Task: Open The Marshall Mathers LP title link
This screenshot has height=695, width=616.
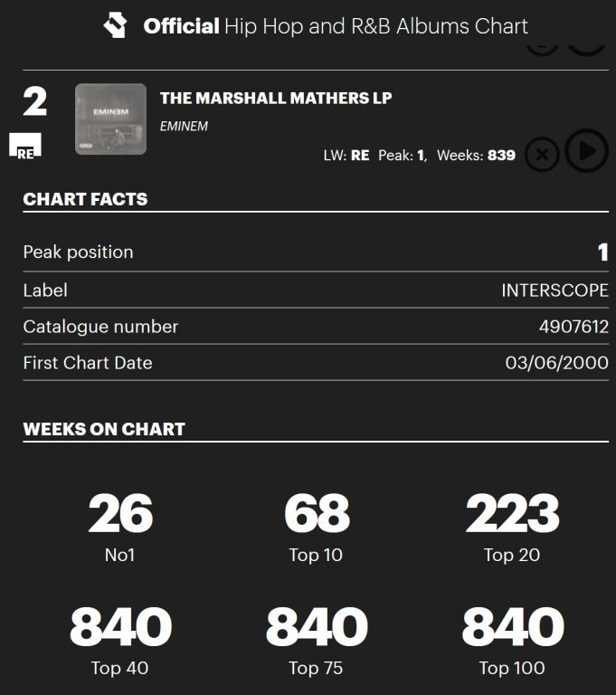Action: pyautogui.click(x=276, y=98)
